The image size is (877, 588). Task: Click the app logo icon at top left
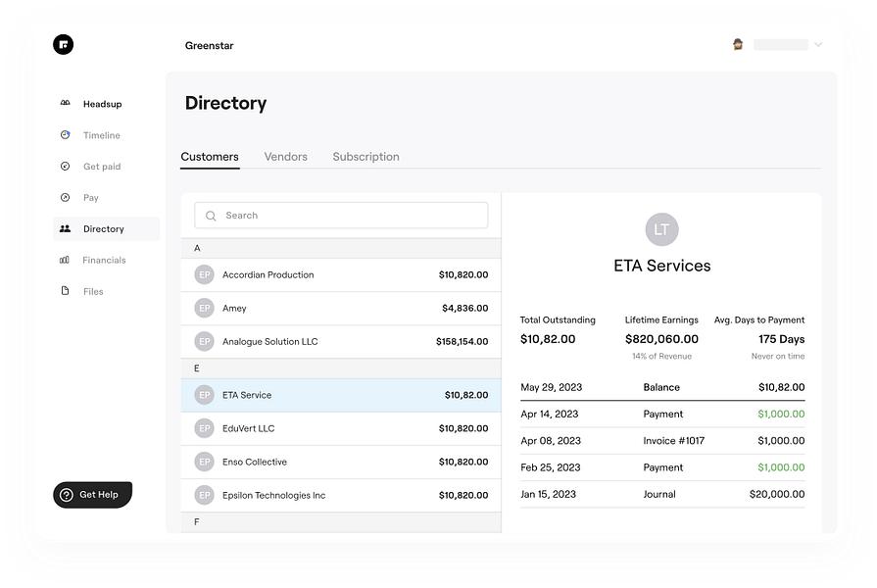(63, 44)
